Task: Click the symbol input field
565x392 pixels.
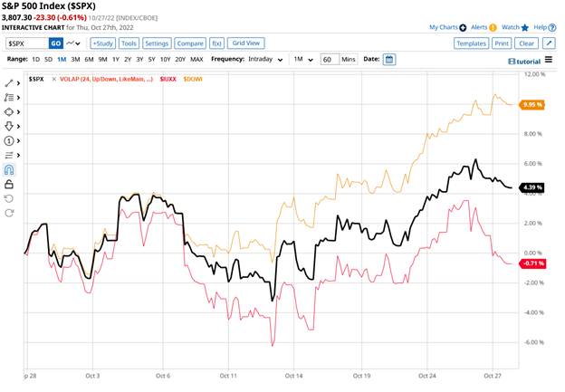Action: click(x=25, y=43)
